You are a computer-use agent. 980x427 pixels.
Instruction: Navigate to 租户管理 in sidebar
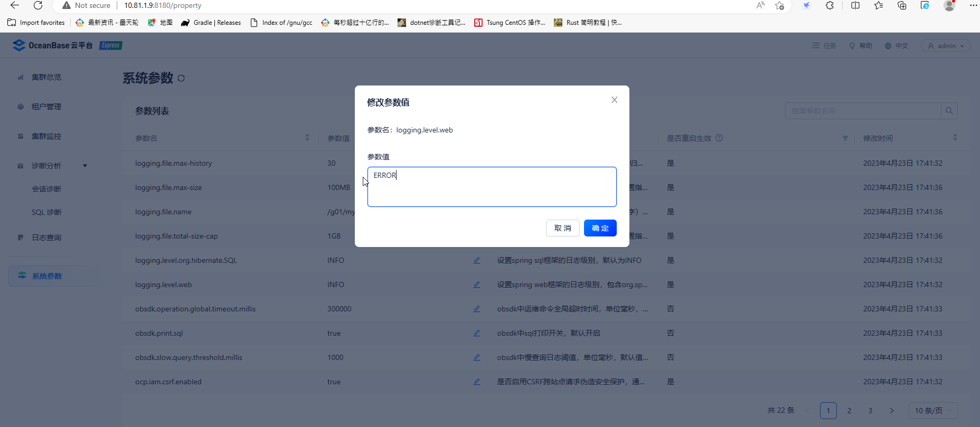tap(46, 107)
